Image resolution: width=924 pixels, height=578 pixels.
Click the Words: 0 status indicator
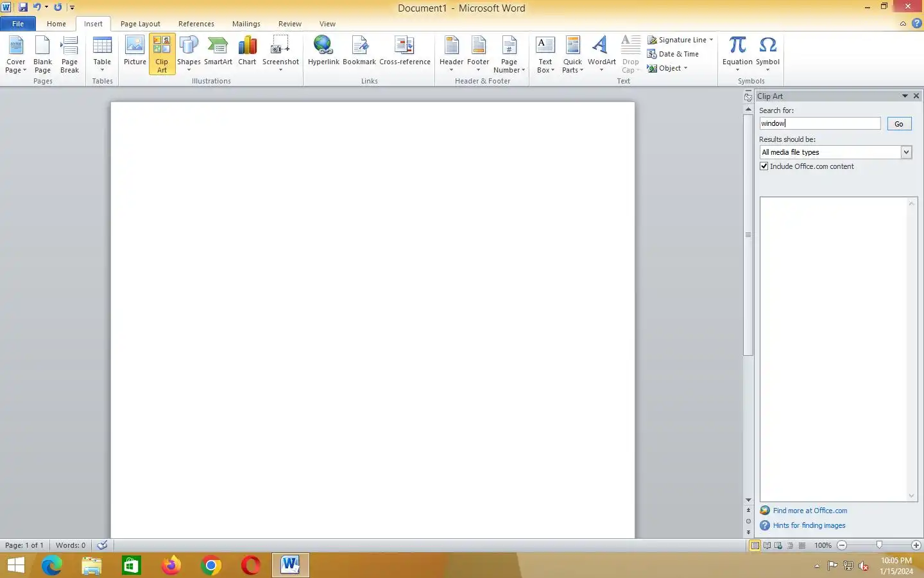pos(71,545)
